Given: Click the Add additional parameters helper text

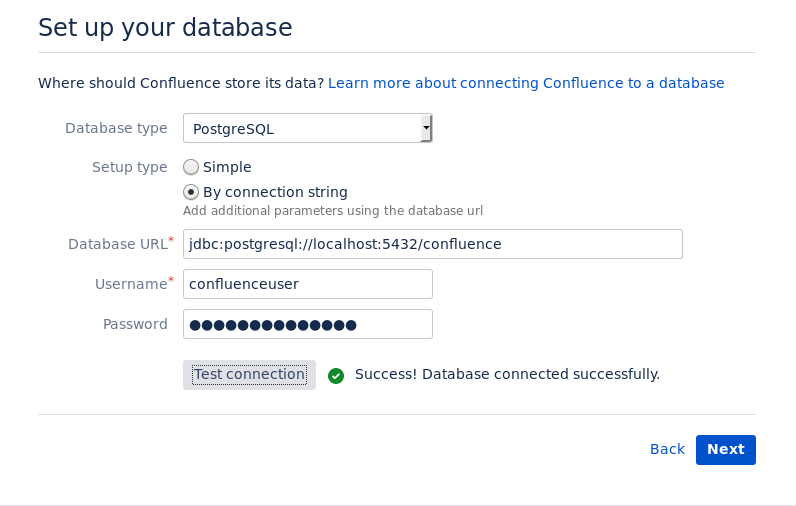Looking at the screenshot, I should click(x=332, y=211).
